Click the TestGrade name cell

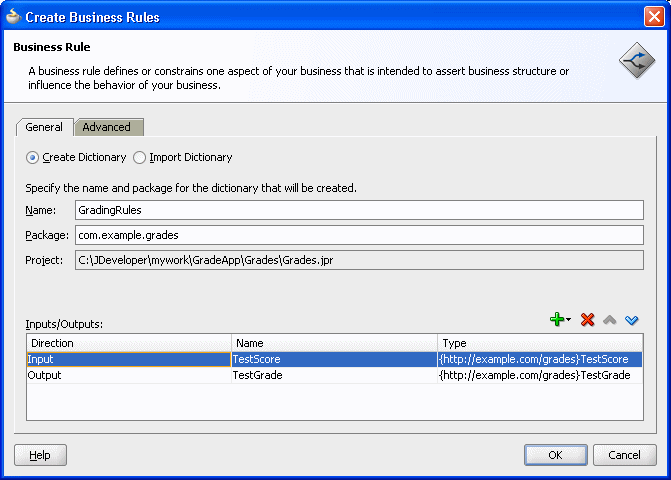click(x=334, y=375)
